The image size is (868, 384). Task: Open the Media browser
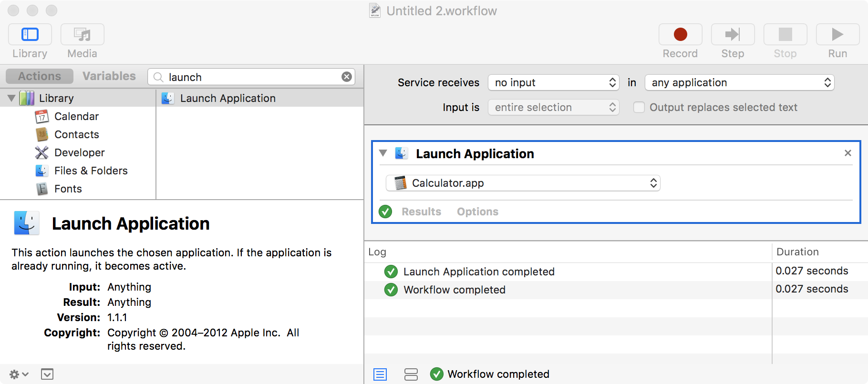[82, 35]
